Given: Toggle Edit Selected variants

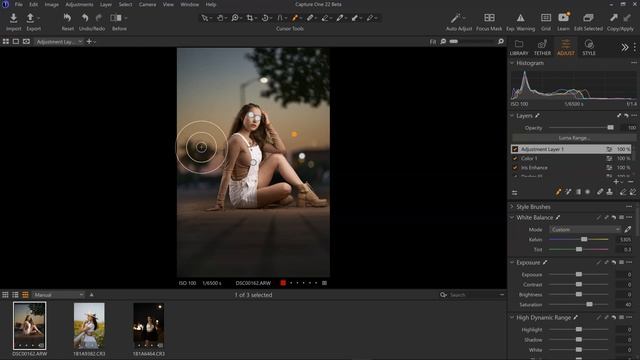Looking at the screenshot, I should [588, 18].
